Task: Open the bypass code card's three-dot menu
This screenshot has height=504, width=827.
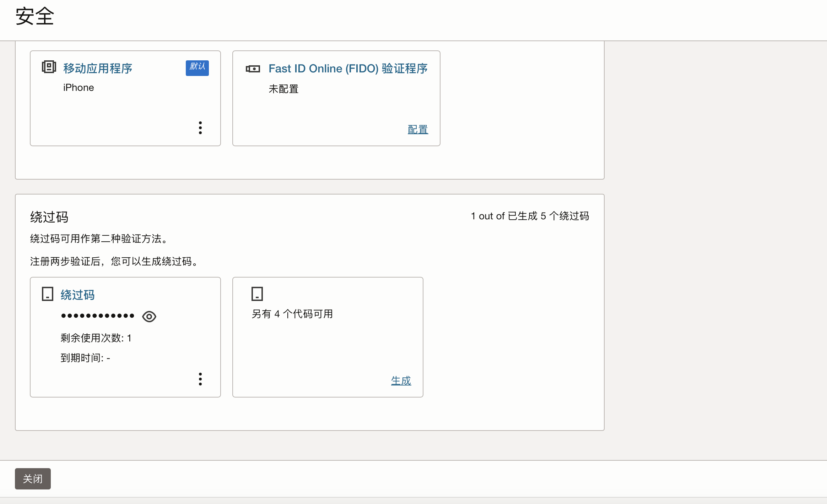Action: tap(200, 379)
